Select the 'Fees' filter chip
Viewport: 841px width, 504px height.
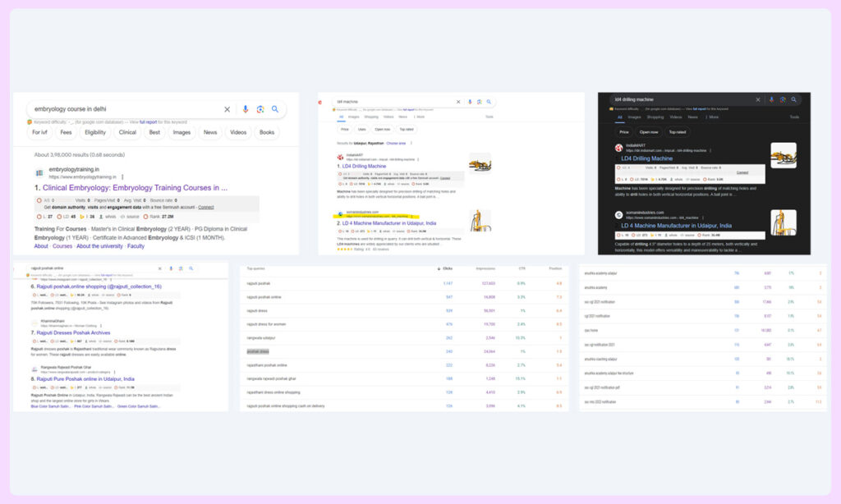[66, 132]
